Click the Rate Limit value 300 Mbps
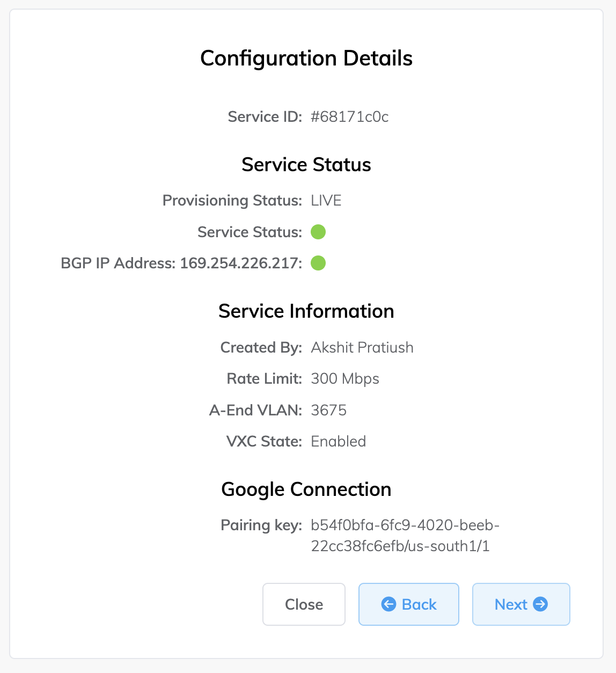Image resolution: width=616 pixels, height=673 pixels. tap(345, 379)
